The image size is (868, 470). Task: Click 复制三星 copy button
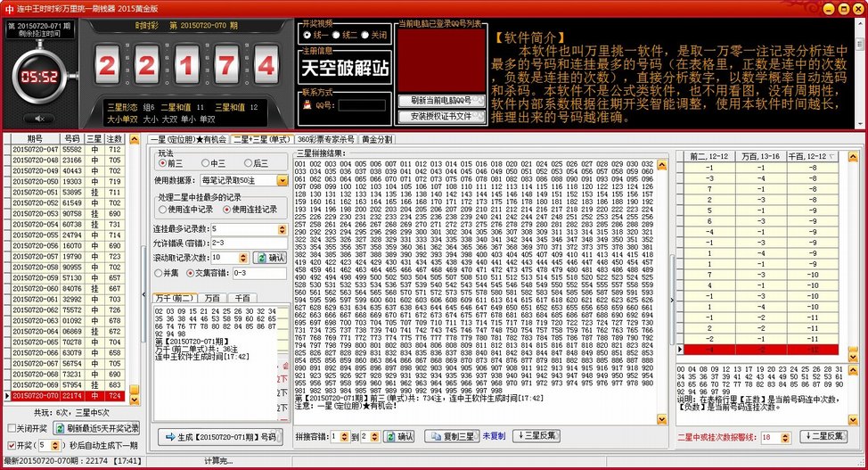click(451, 436)
